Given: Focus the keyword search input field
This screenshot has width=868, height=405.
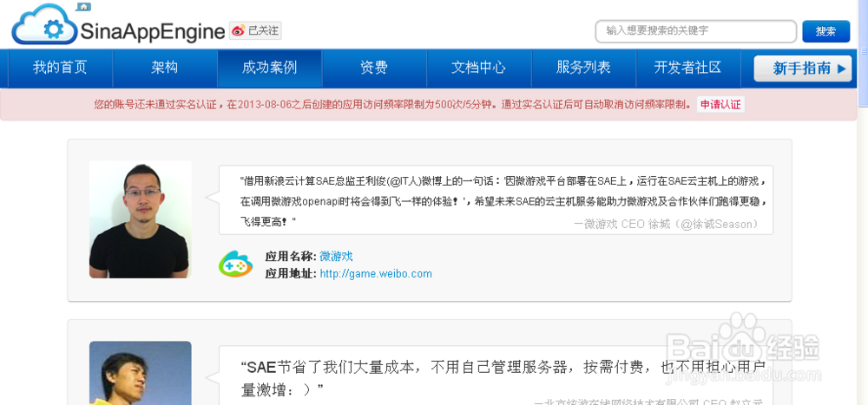Looking at the screenshot, I should [x=696, y=31].
